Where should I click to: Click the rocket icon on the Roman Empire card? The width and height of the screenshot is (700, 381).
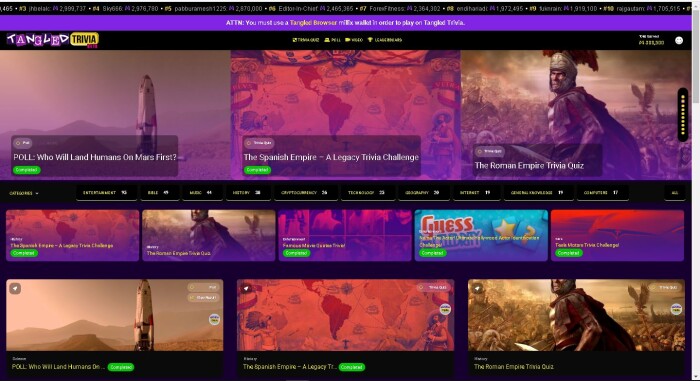477,288
